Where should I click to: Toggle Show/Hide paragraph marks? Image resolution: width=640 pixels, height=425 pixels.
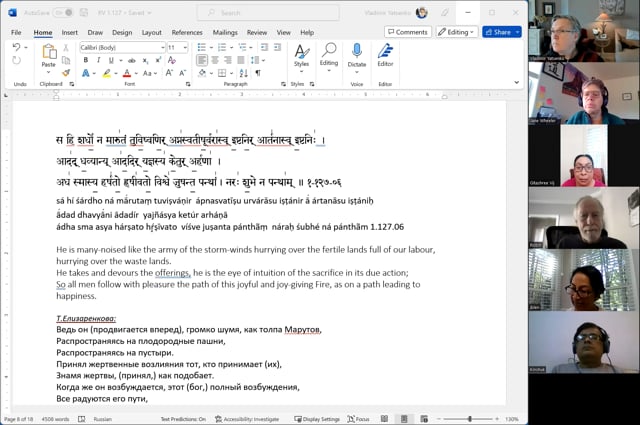point(258,73)
